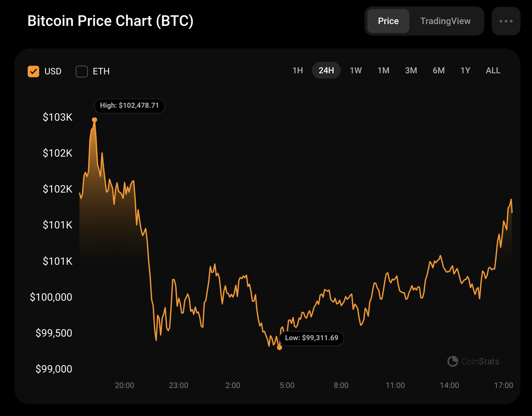Image resolution: width=532 pixels, height=416 pixels.
Task: Set chart range to 1M
Action: coord(383,70)
